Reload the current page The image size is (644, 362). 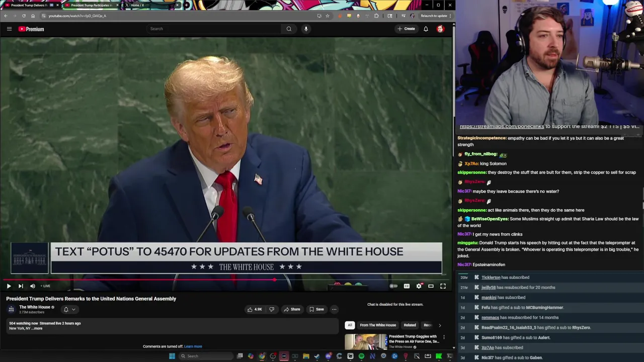coord(24,16)
